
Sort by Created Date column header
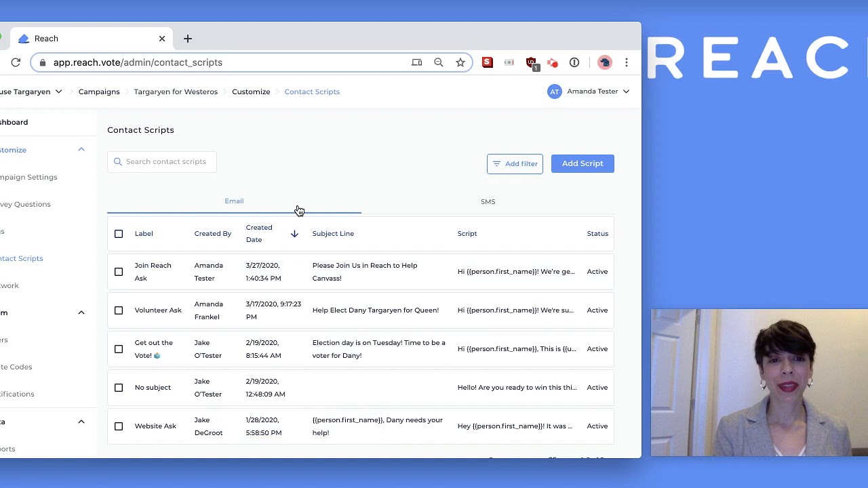point(259,234)
